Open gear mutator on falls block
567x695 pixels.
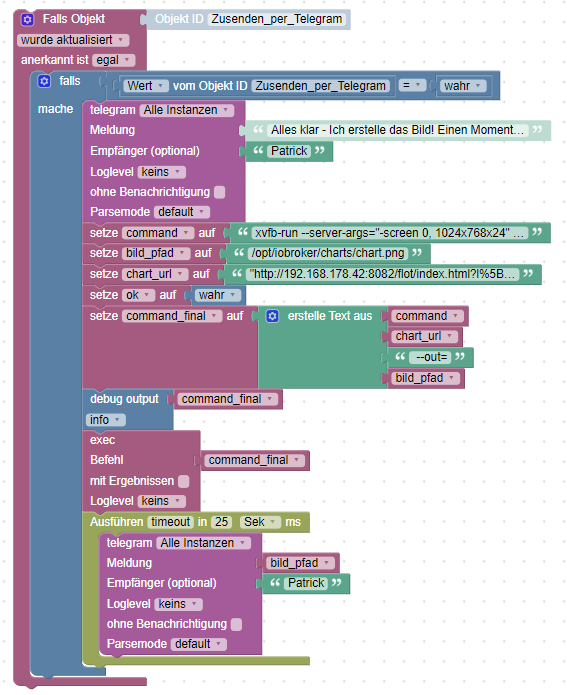click(x=44, y=82)
